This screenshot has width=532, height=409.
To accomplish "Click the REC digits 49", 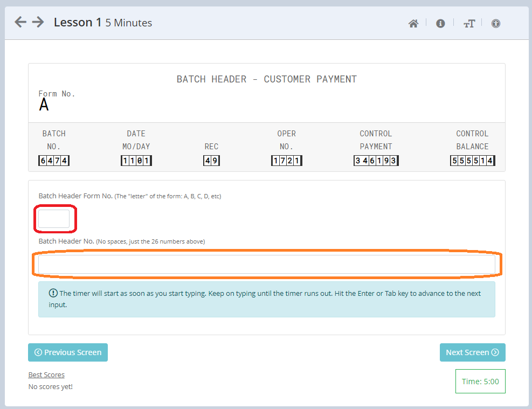I will [211, 161].
